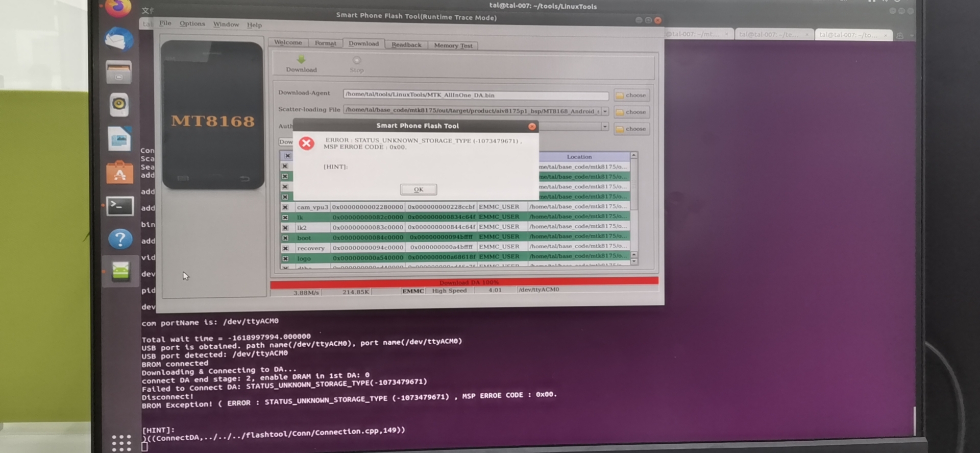The image size is (980, 453).
Task: Click the 'recovery' partition name cell
Action: (x=312, y=248)
